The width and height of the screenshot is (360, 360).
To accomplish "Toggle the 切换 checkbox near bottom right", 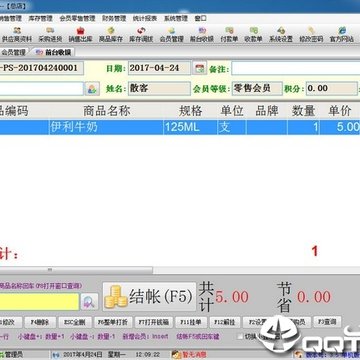I will coord(240,336).
